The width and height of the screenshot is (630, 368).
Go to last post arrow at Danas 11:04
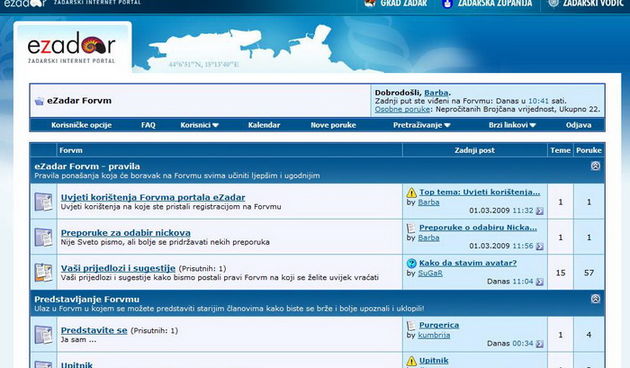(x=540, y=282)
